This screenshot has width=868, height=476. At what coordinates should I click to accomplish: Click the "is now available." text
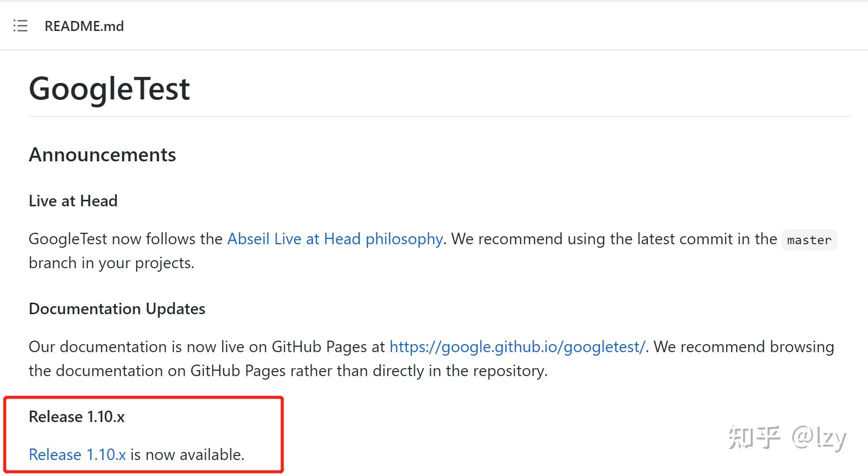(187, 455)
